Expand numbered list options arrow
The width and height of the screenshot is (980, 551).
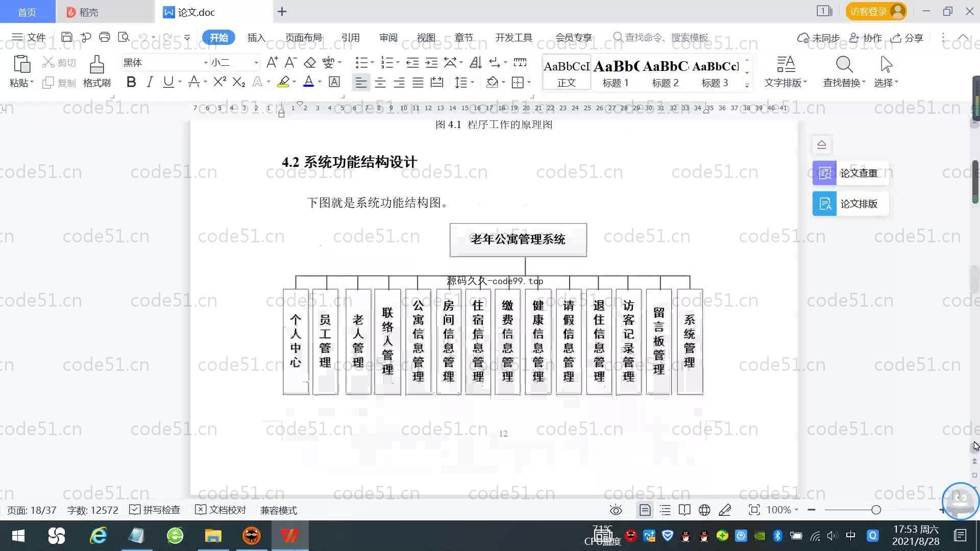[398, 63]
